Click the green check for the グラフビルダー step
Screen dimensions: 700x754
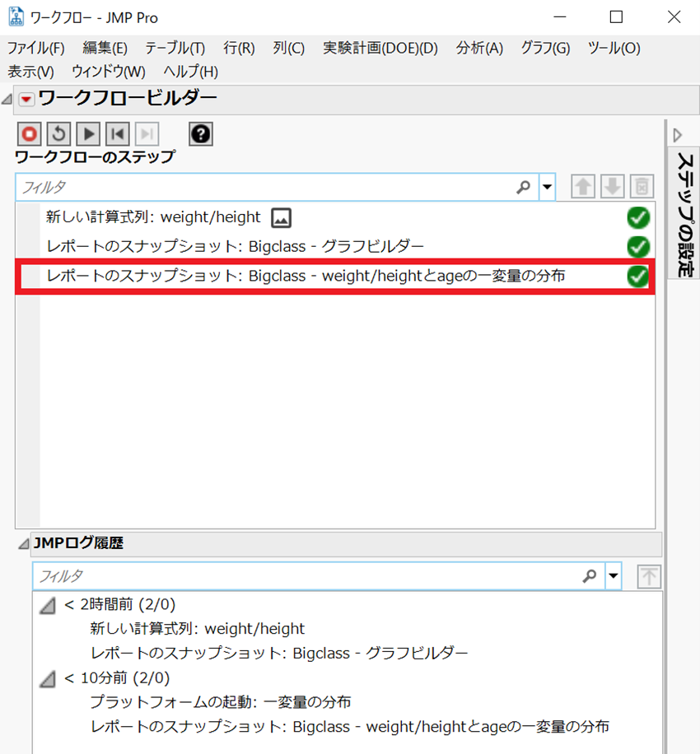click(638, 247)
